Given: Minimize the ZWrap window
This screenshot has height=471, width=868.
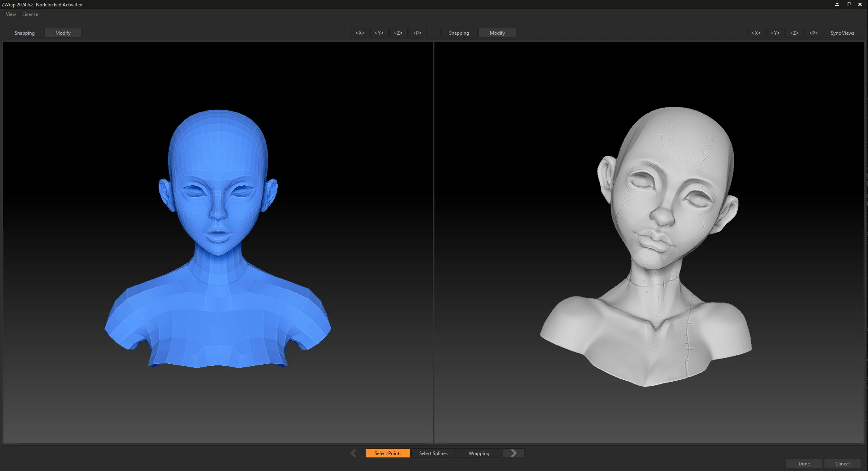Looking at the screenshot, I should click(x=837, y=4).
